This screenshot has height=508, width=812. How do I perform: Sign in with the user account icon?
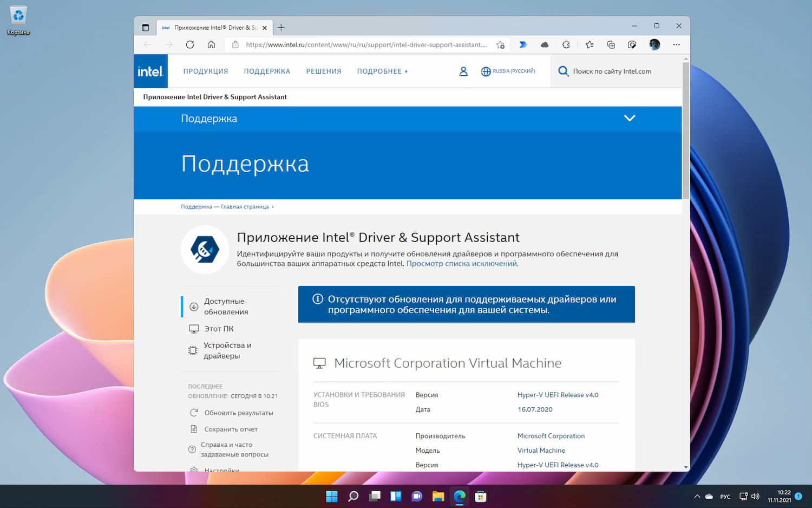tap(463, 71)
